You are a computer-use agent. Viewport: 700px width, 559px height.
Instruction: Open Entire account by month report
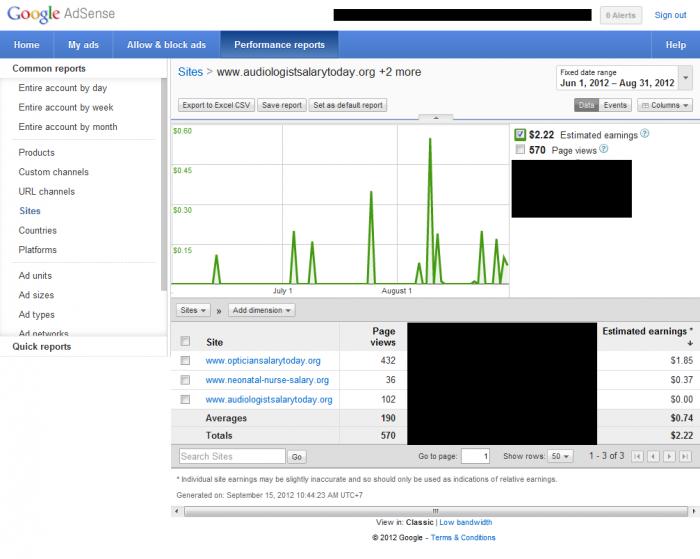coord(68,127)
